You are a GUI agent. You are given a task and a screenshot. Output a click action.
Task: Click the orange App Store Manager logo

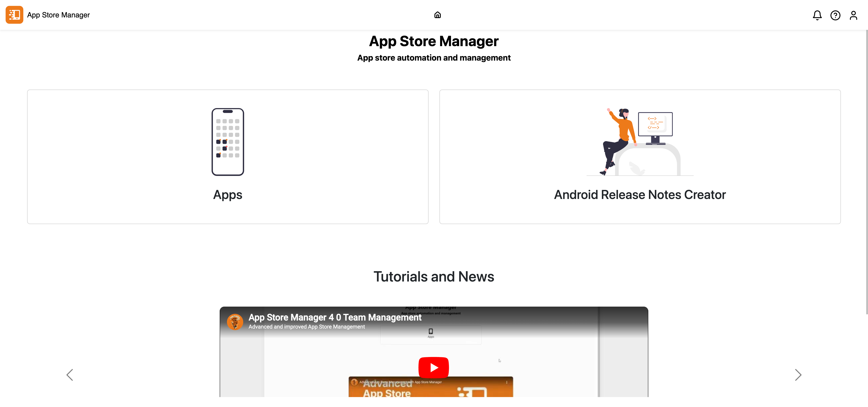click(14, 15)
